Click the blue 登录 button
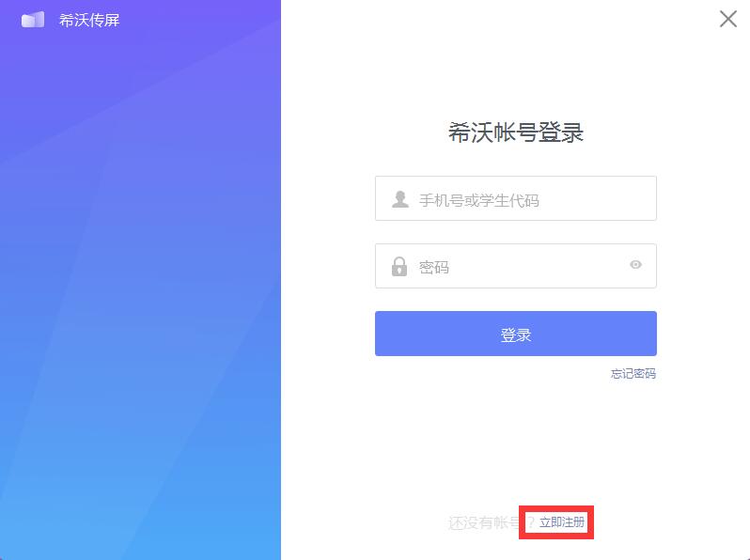 coord(516,334)
